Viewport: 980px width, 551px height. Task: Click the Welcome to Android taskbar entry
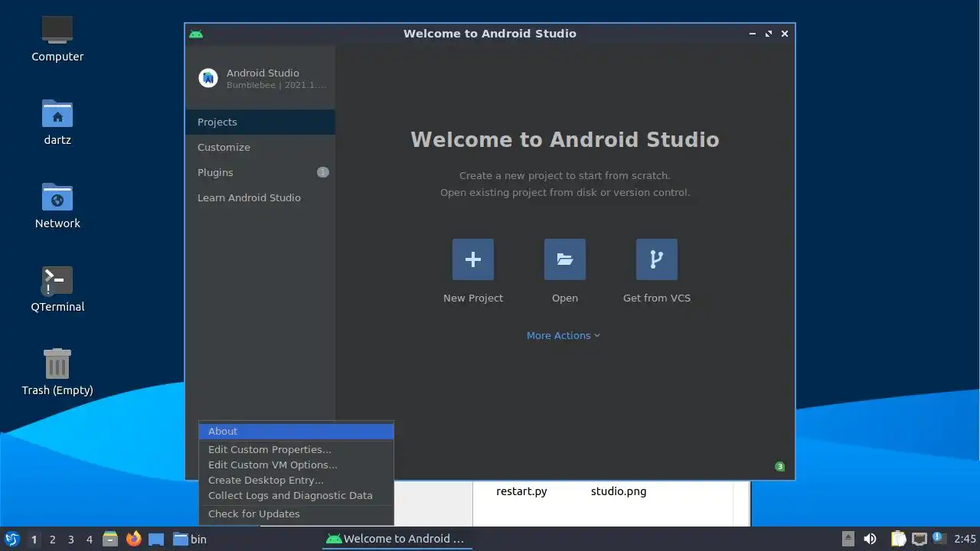point(397,539)
